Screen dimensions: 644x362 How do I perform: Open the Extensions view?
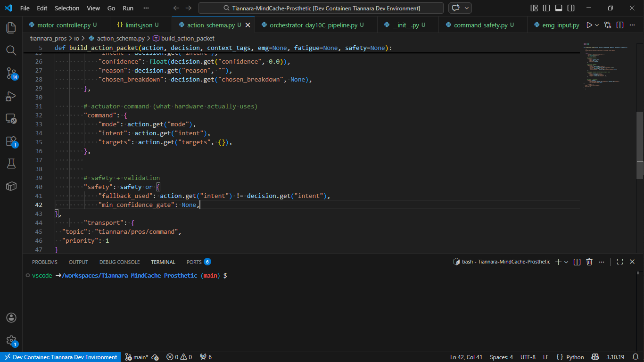[x=11, y=141]
